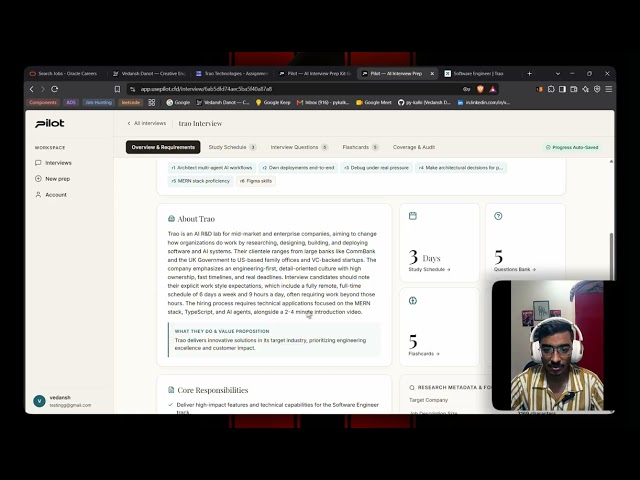Click the 'WHAT THEY DO & VALUE PROPOSITION' heading
The height and width of the screenshot is (480, 640).
click(222, 331)
